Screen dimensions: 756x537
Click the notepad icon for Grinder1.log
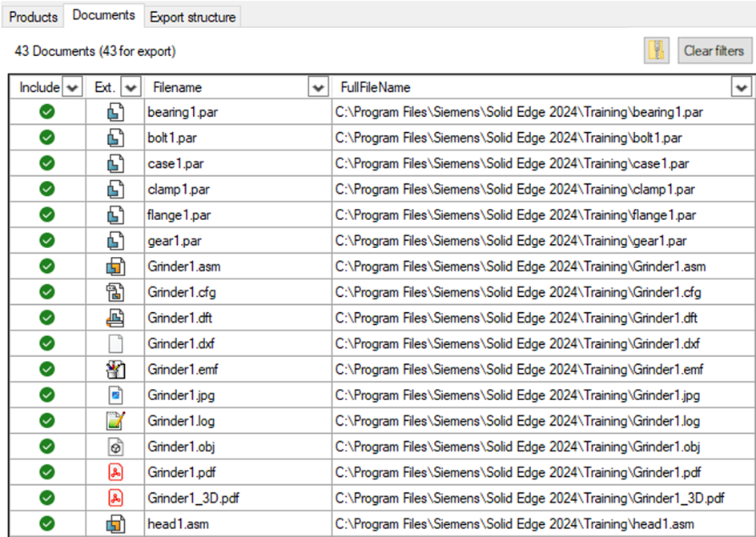tap(115, 421)
